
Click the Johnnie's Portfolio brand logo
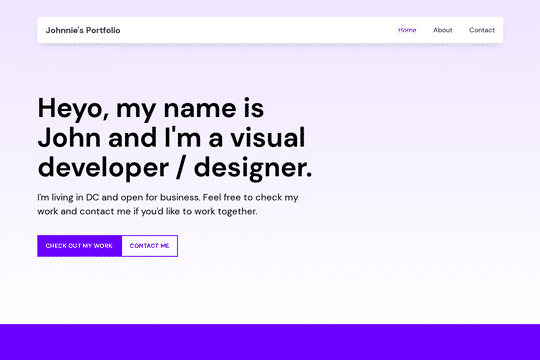click(x=83, y=30)
